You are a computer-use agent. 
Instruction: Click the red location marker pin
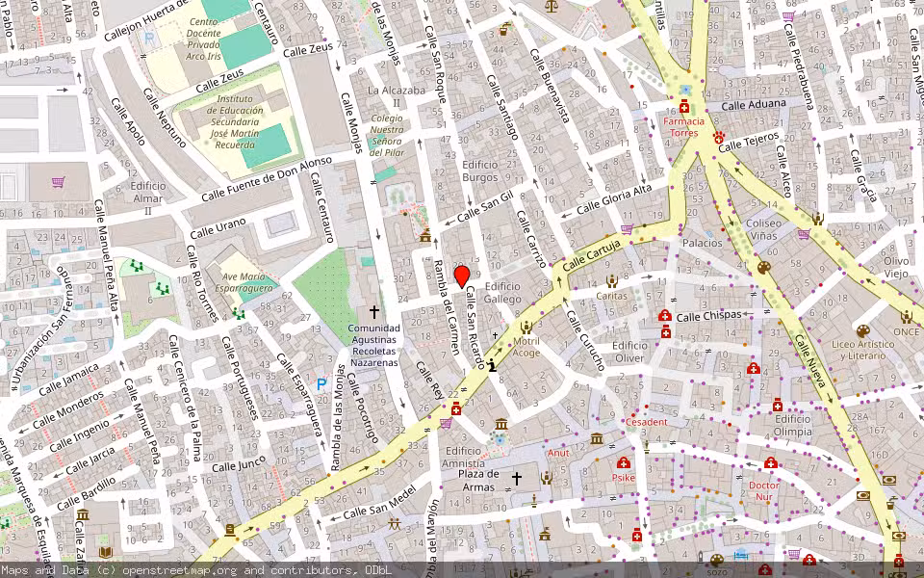[x=462, y=276]
